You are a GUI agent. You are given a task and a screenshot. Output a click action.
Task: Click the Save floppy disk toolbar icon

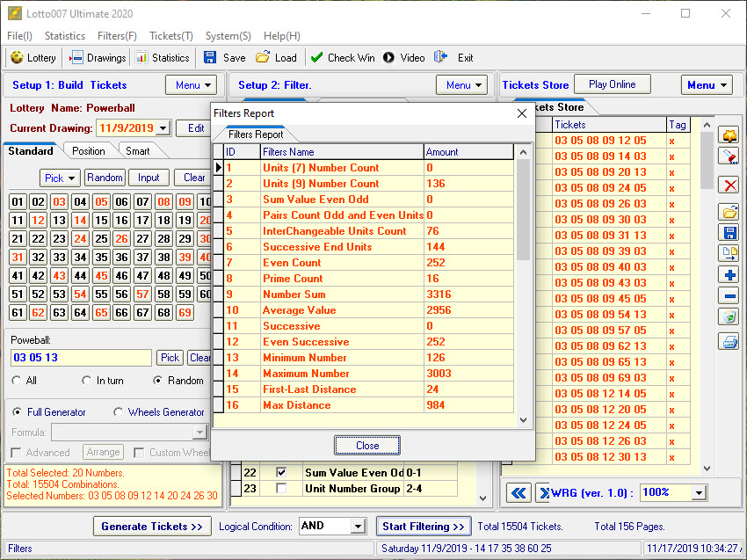210,58
